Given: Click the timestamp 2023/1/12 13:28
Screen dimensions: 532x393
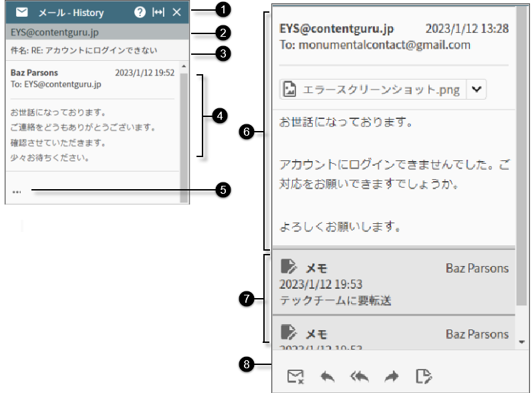Looking at the screenshot, I should pyautogui.click(x=467, y=29).
